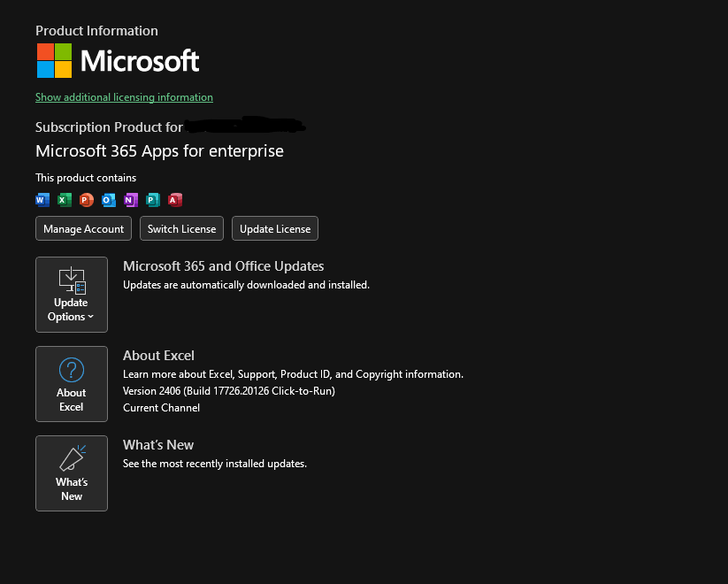Click the Version 2406 build text
Viewport: 728px width, 584px height.
[x=229, y=391]
